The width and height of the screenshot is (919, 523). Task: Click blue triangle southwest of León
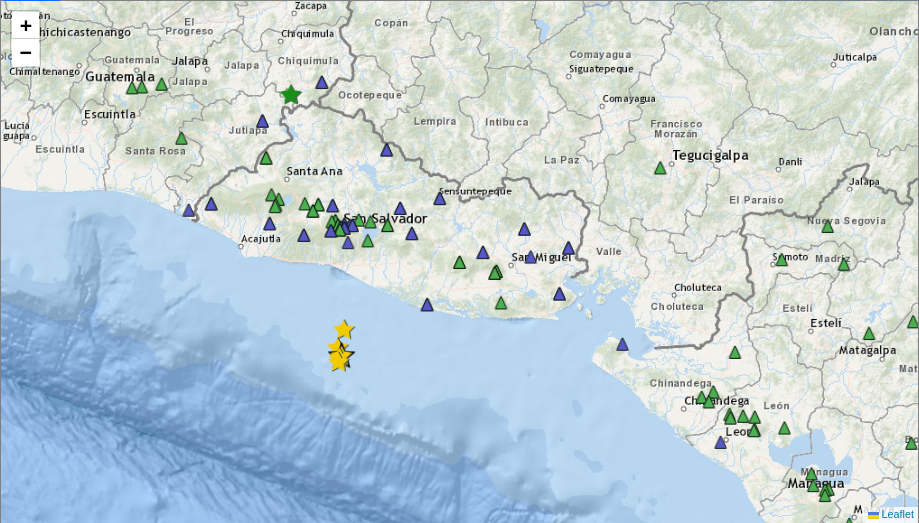pyautogui.click(x=720, y=442)
